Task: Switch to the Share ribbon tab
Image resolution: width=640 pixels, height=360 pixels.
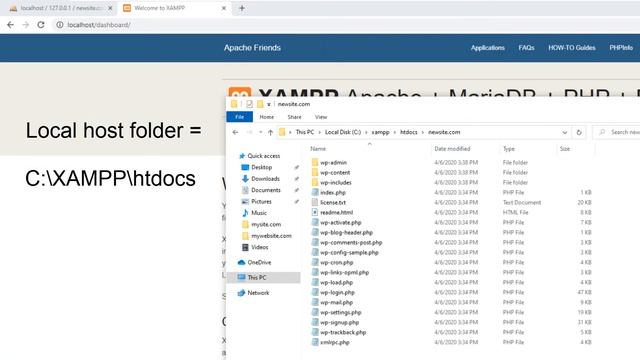Action: tap(294, 117)
